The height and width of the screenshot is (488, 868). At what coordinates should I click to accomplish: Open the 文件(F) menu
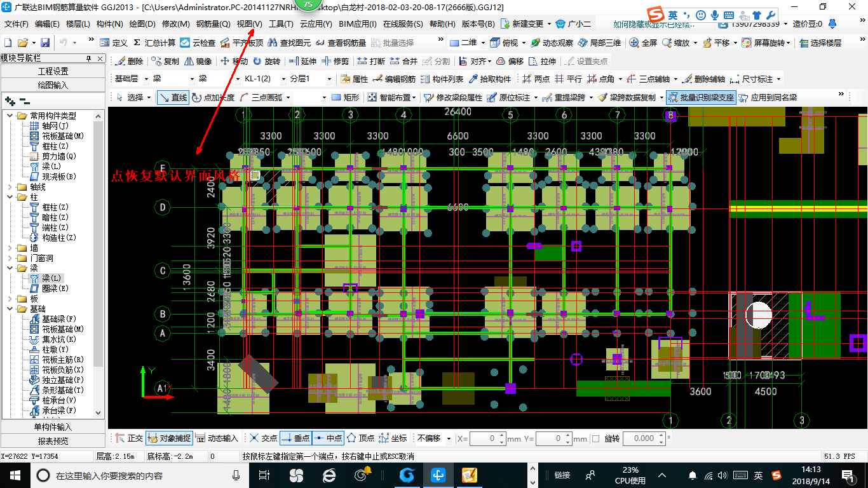[x=17, y=24]
